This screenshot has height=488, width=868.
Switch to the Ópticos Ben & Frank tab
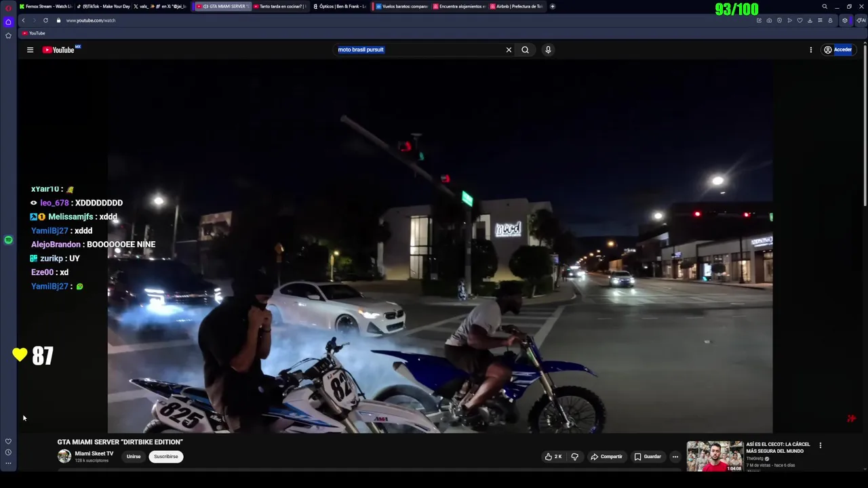pos(339,6)
